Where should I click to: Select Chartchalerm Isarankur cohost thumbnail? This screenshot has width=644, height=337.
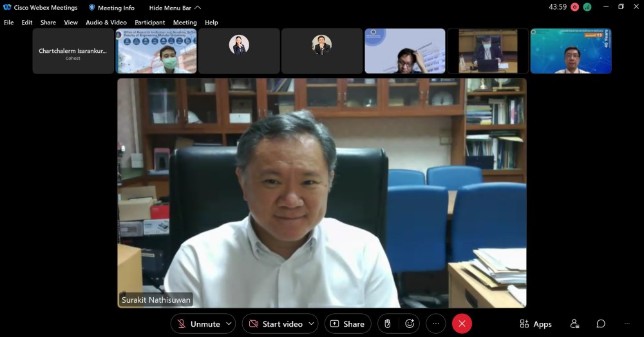coord(73,51)
